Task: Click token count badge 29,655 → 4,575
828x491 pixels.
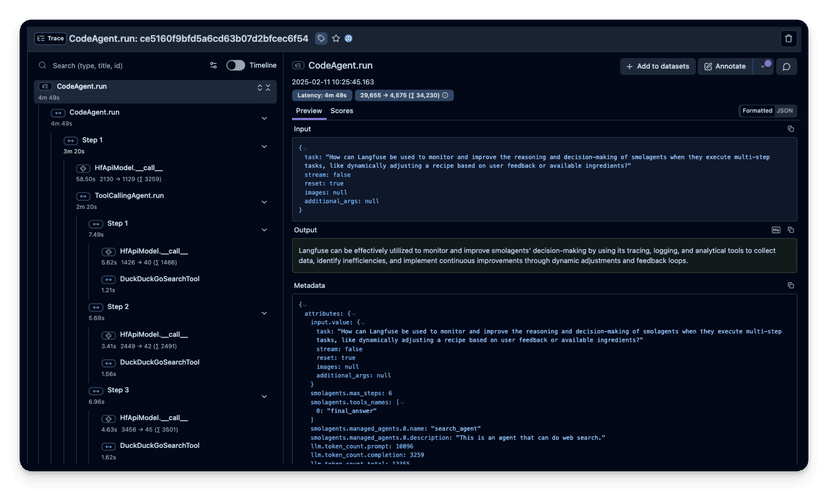Action: click(x=404, y=96)
